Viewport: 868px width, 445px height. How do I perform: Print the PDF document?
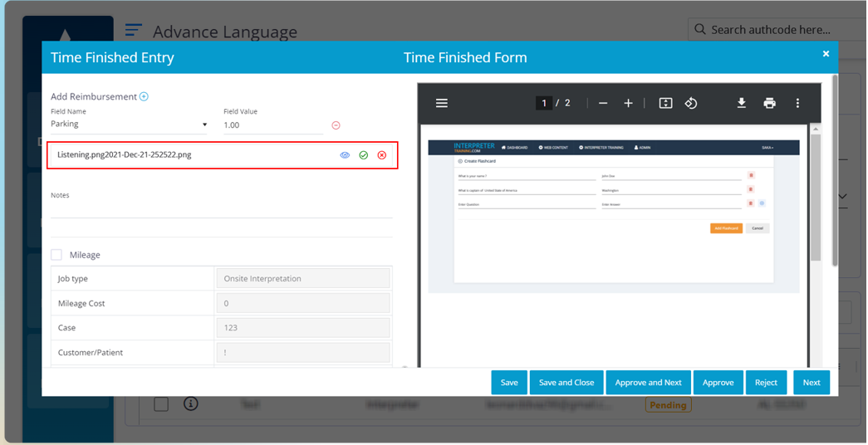(x=770, y=103)
